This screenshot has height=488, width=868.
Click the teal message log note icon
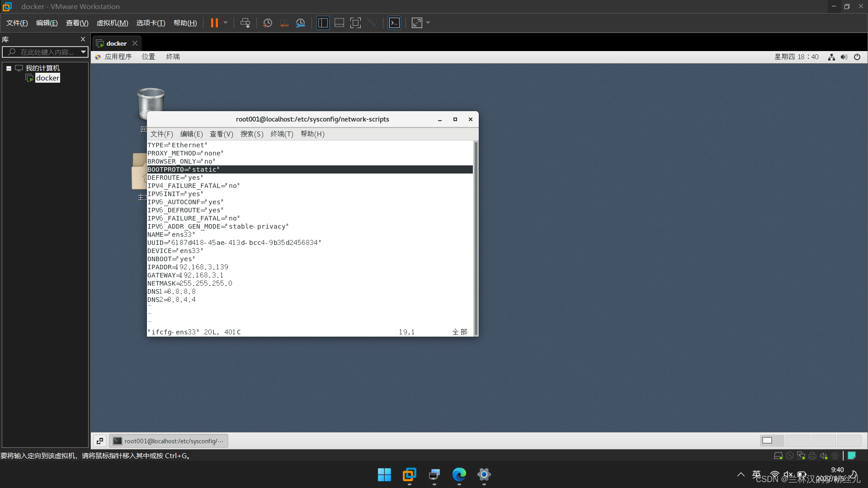852,455
